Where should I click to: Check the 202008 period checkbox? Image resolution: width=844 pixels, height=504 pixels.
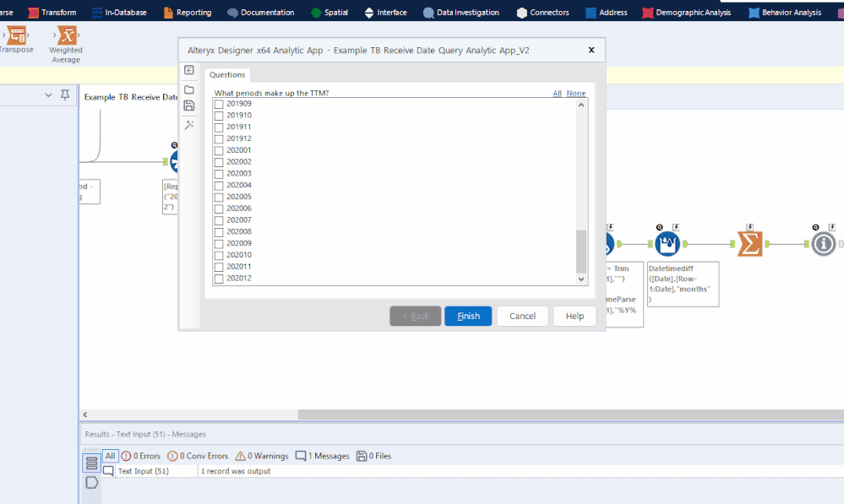219,232
